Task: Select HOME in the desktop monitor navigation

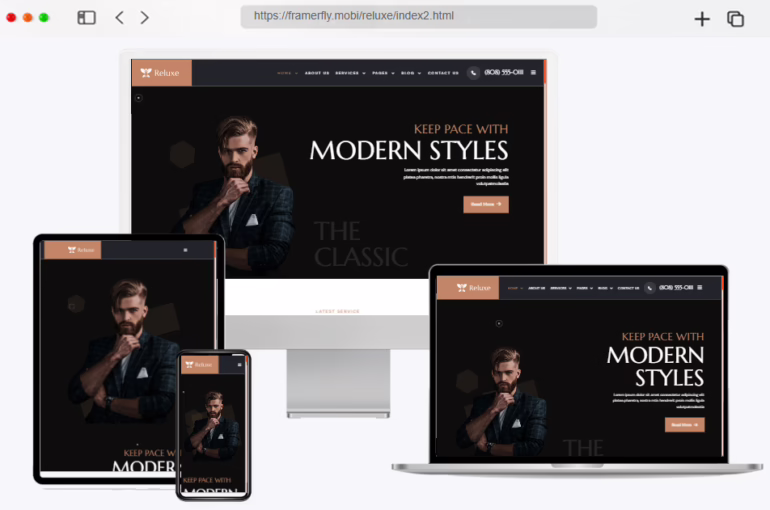Action: pos(284,73)
